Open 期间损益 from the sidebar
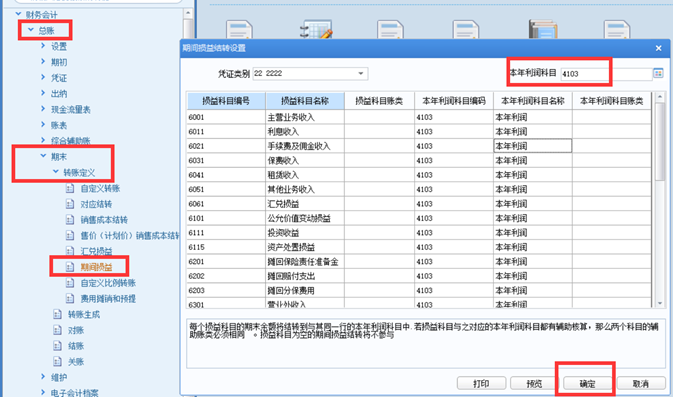The image size is (673, 397). point(96,267)
